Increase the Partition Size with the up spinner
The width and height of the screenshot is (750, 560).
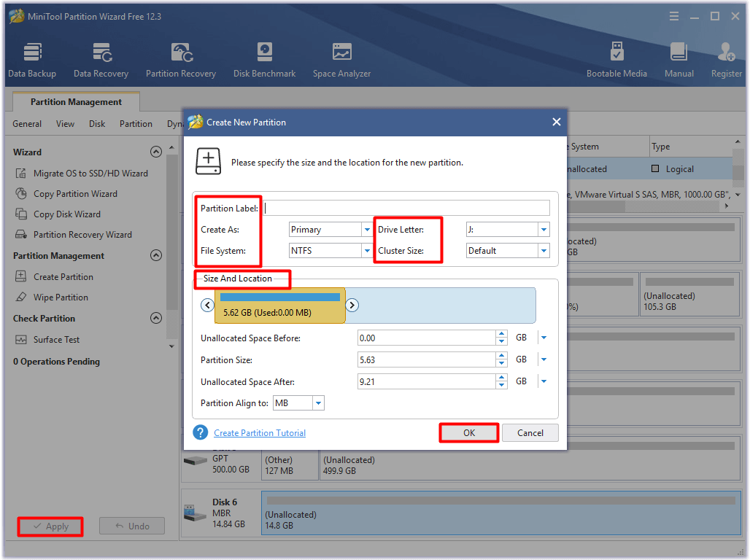point(501,356)
